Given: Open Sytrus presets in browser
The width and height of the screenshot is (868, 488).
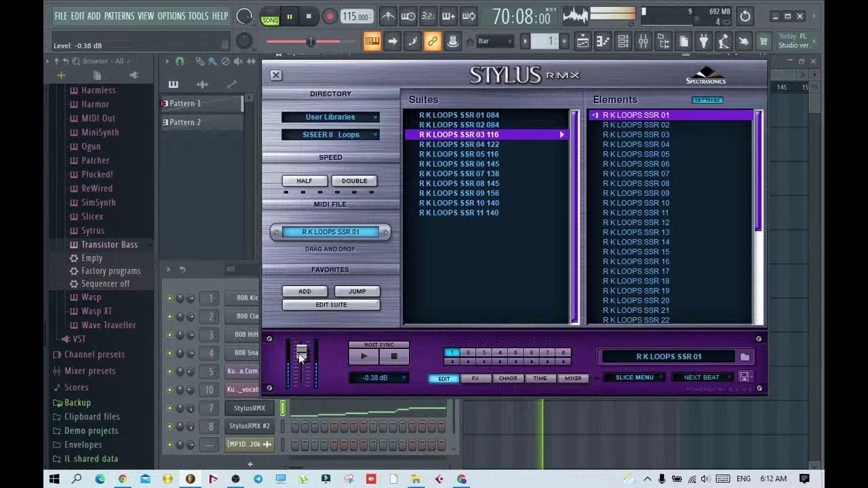Looking at the screenshot, I should coord(93,230).
